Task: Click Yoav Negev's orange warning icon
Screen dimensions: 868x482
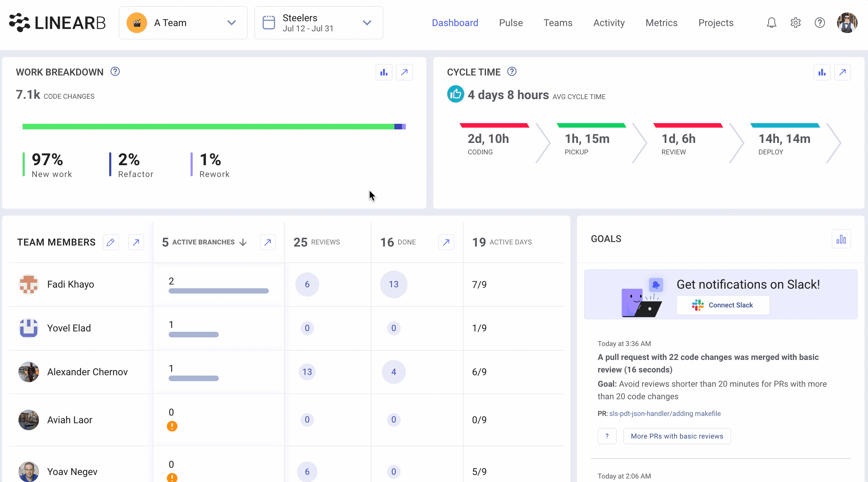Action: [x=172, y=477]
